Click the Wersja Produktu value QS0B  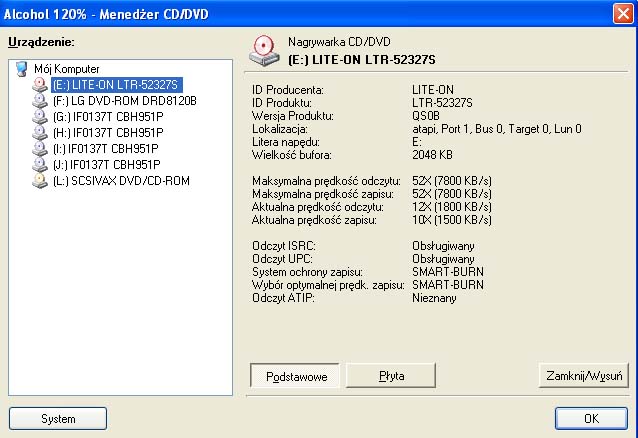[426, 116]
